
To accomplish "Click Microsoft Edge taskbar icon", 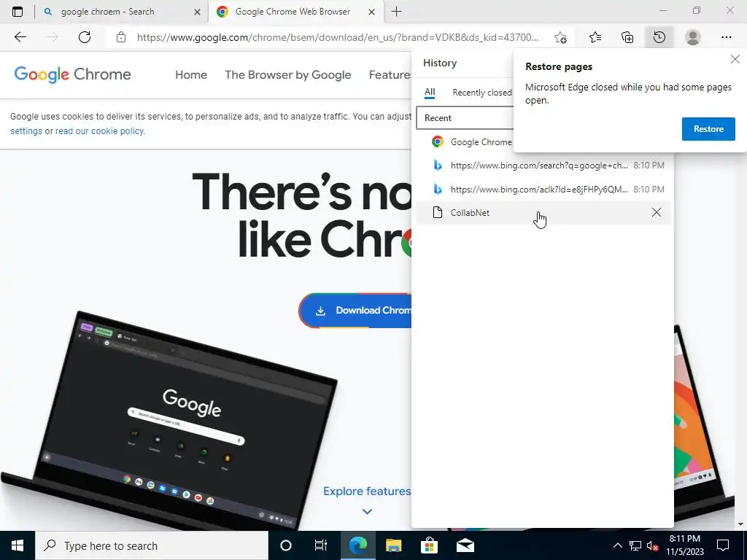I will (357, 545).
